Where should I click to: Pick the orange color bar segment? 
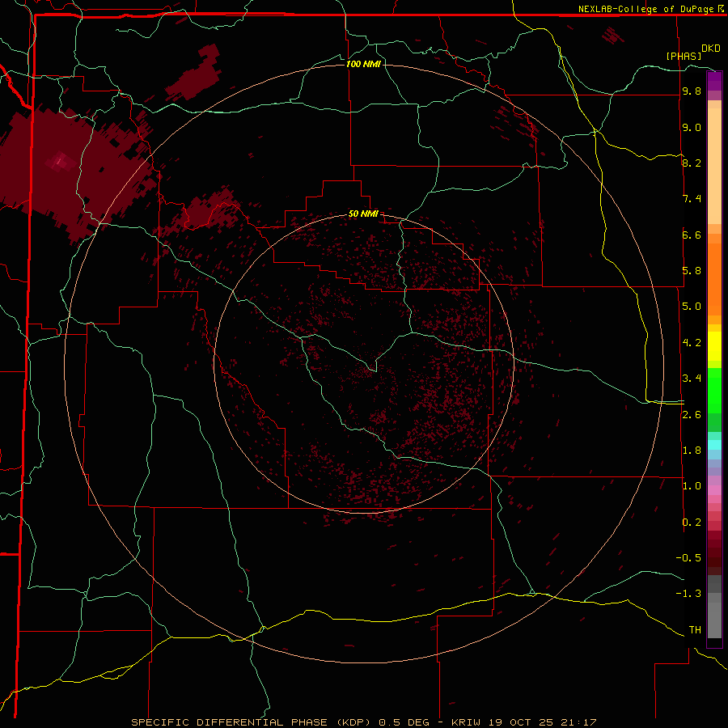(714, 279)
